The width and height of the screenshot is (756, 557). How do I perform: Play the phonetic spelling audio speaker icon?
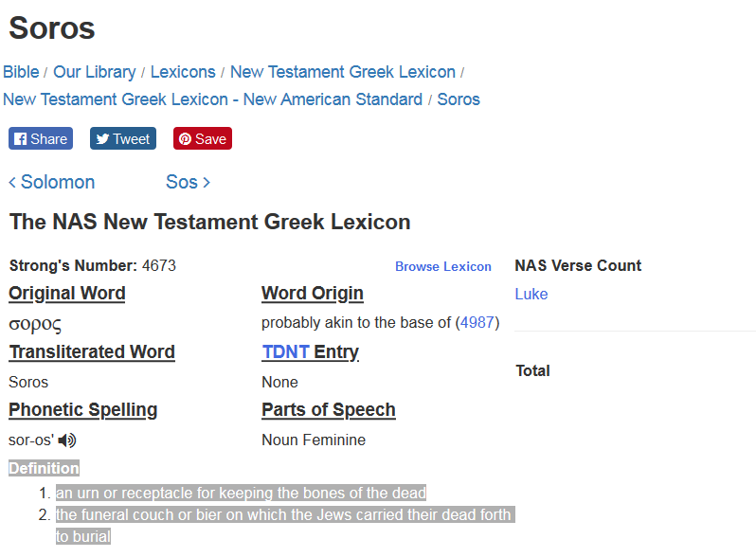click(68, 440)
